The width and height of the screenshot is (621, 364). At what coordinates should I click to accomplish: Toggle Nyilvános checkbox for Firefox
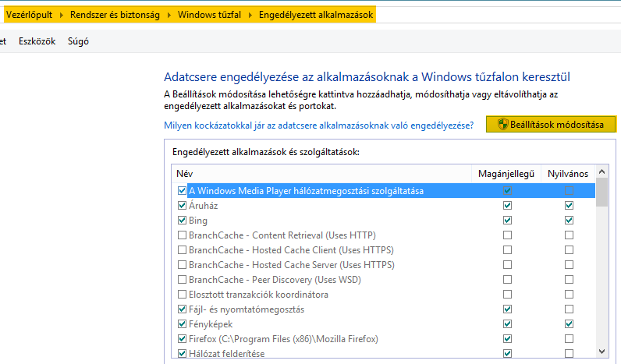click(x=569, y=338)
